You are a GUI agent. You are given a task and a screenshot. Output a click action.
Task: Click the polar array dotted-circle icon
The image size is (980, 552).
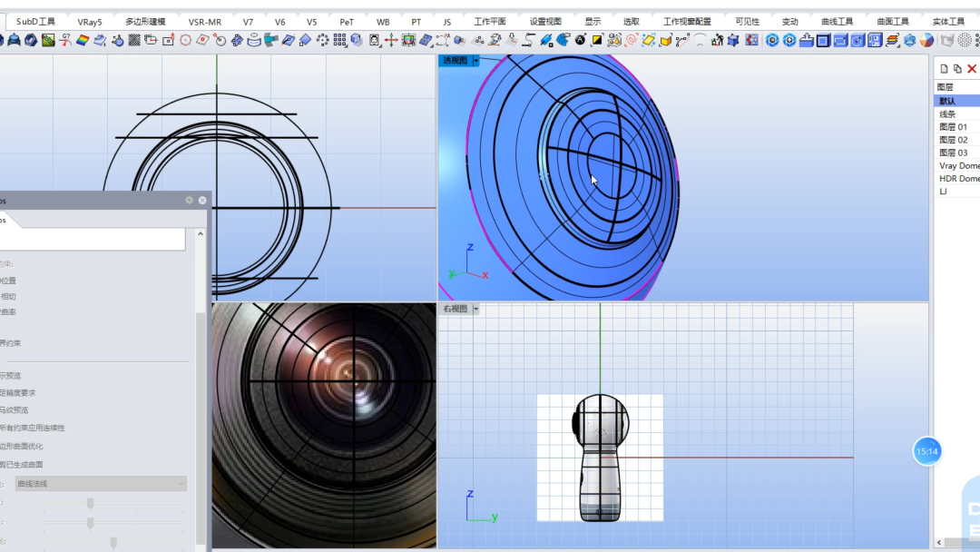[x=322, y=41]
